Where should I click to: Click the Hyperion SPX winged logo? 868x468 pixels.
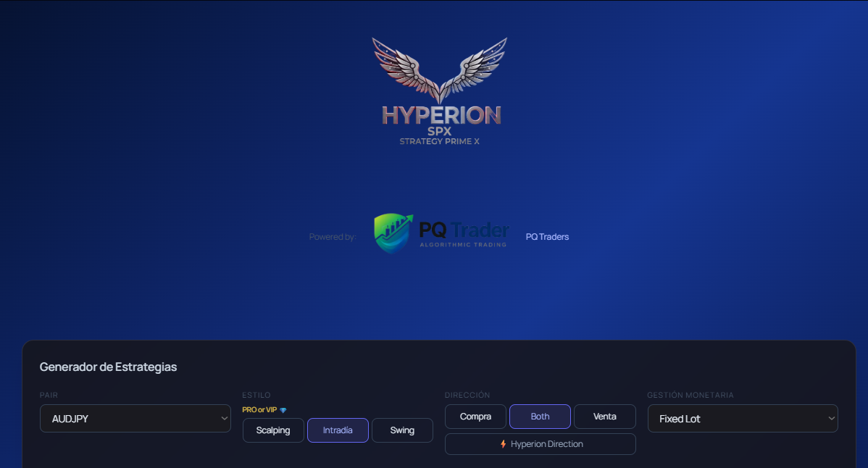point(440,91)
